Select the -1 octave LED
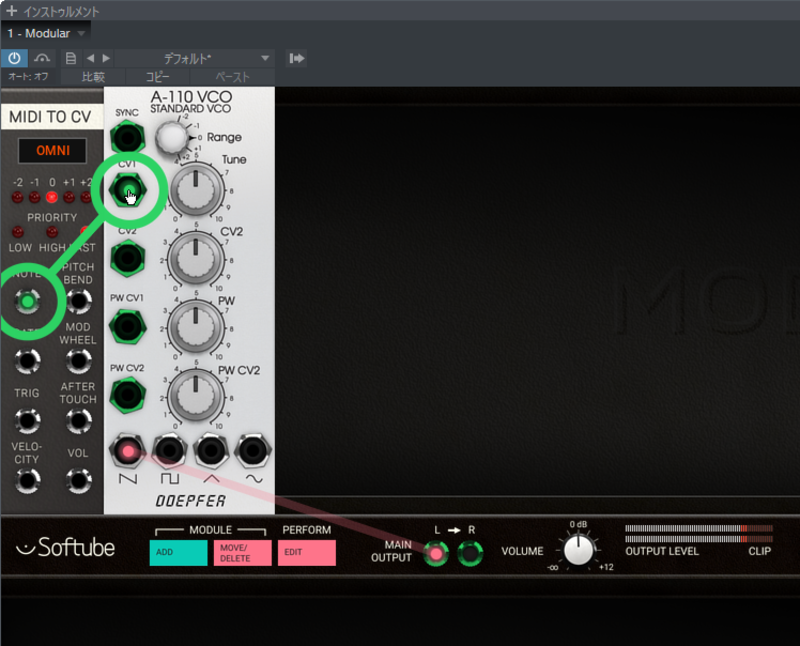The image size is (800, 646). tap(35, 197)
